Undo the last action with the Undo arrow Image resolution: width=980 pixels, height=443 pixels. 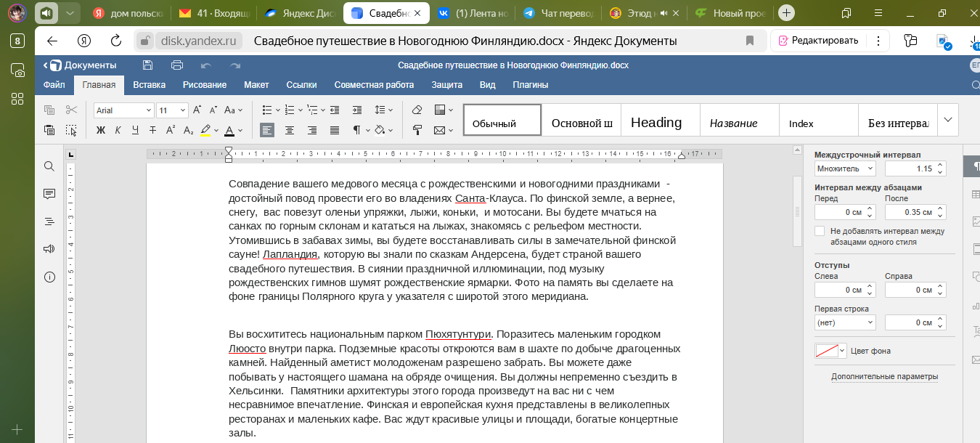coord(205,65)
